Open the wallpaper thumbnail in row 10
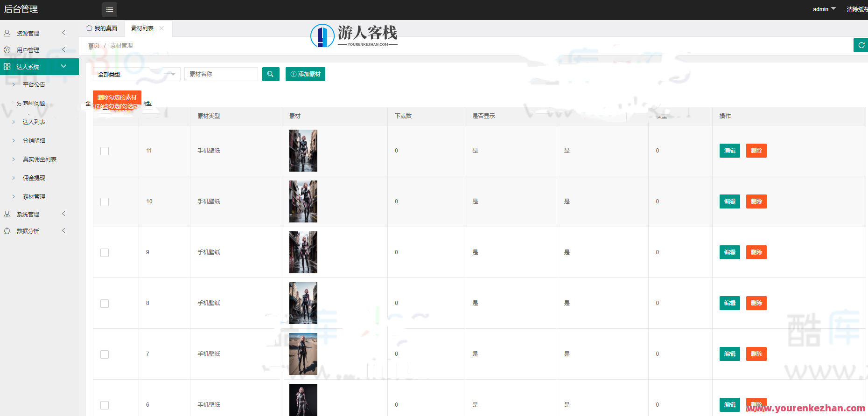Viewport: 868px width, 416px height. click(x=303, y=201)
